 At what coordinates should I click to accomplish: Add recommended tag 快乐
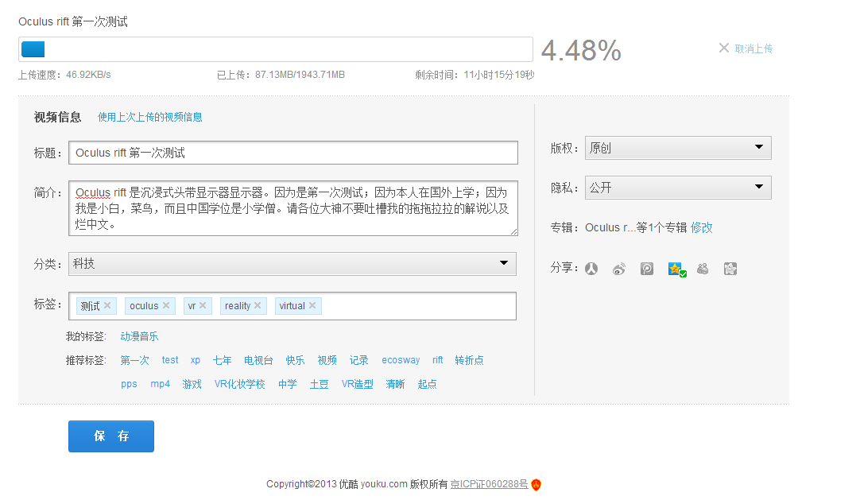(295, 360)
